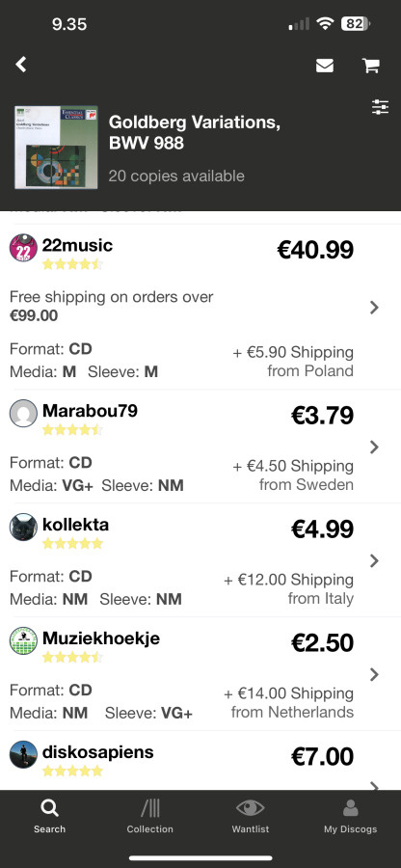Switch to the Search tab

pyautogui.click(x=49, y=817)
